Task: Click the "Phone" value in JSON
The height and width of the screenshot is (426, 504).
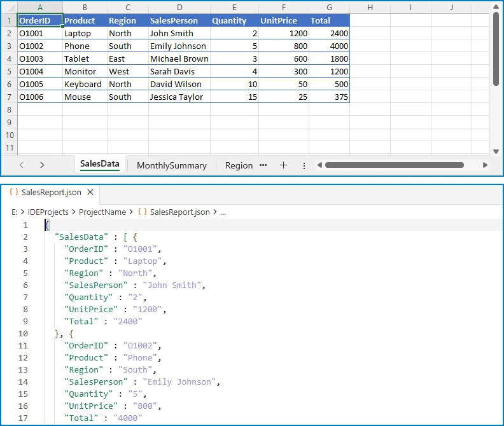Action: pos(140,358)
